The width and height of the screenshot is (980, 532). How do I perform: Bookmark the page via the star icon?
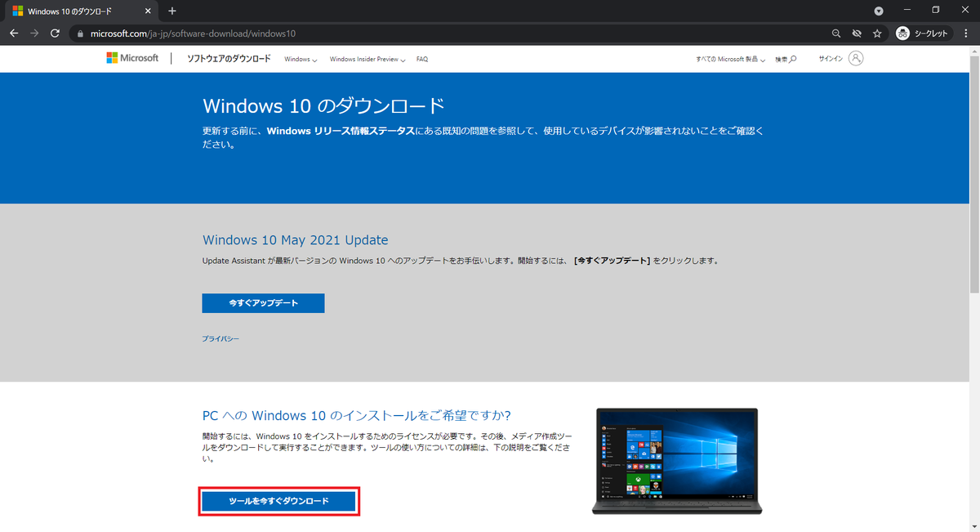point(876,34)
